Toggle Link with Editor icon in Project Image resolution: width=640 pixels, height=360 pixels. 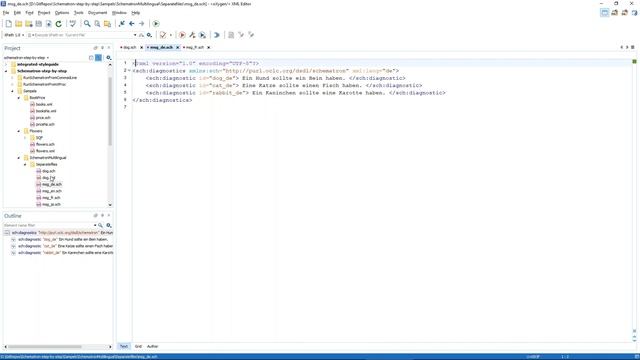click(98, 58)
